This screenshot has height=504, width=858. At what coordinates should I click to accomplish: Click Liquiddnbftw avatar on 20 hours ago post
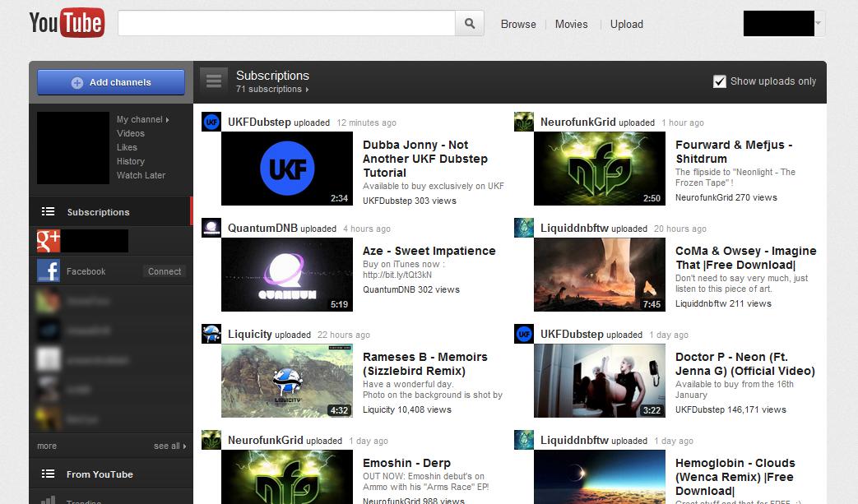pos(524,228)
